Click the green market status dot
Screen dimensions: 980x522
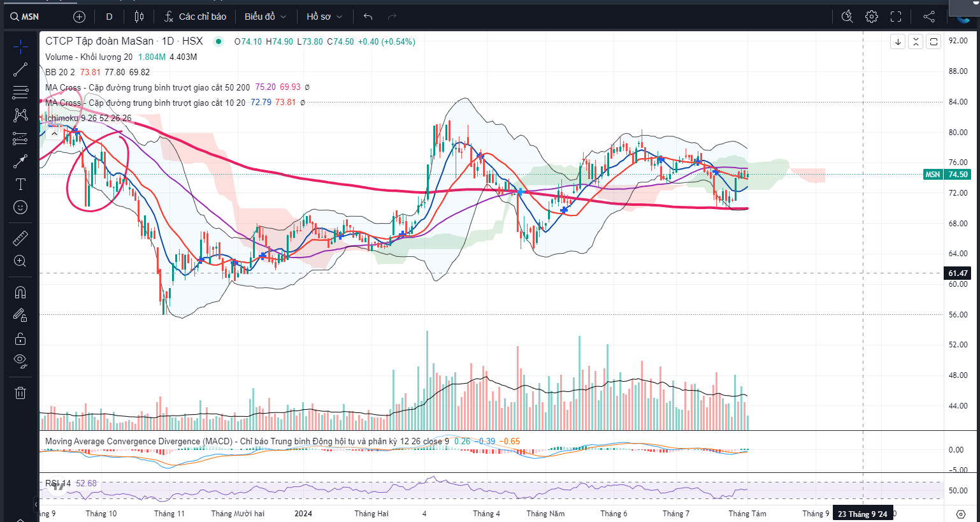point(219,41)
